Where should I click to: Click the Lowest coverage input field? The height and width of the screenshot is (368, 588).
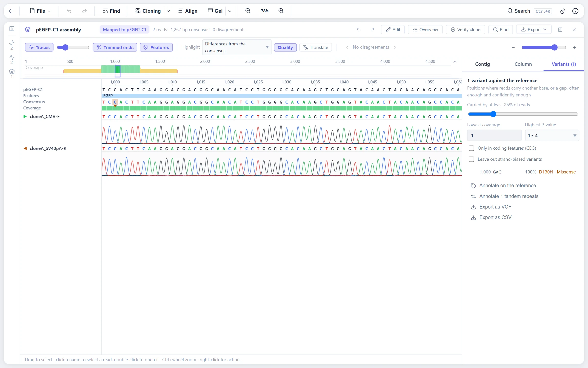click(494, 135)
